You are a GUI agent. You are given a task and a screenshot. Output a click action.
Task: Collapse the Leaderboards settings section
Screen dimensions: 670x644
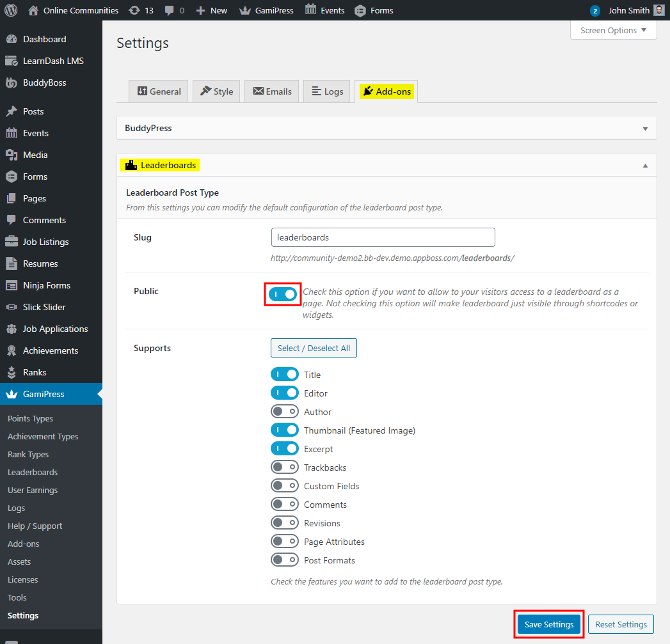645,165
